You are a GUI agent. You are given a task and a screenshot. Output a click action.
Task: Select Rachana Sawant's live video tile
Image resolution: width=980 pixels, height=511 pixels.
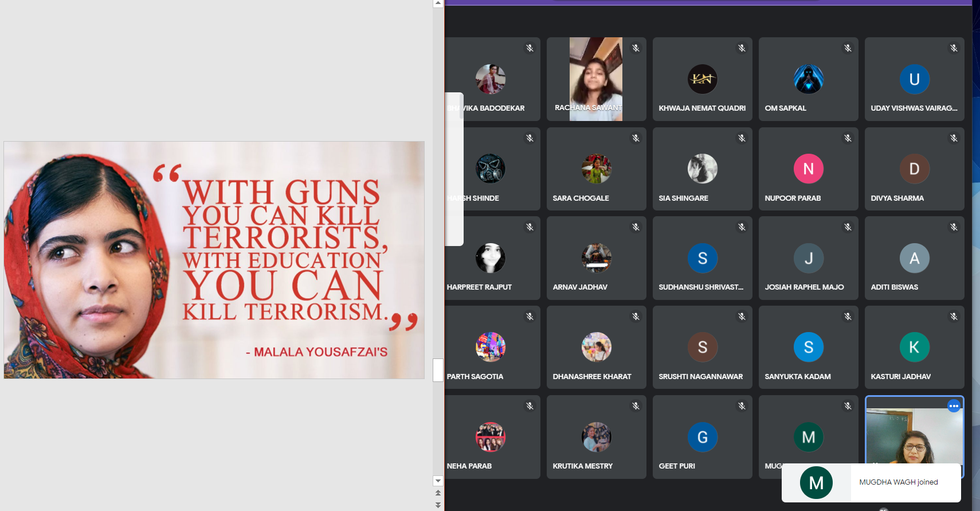point(596,79)
